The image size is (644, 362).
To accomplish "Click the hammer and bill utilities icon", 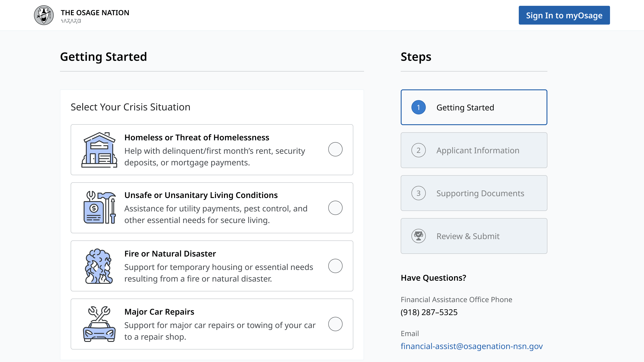I will (x=99, y=207).
